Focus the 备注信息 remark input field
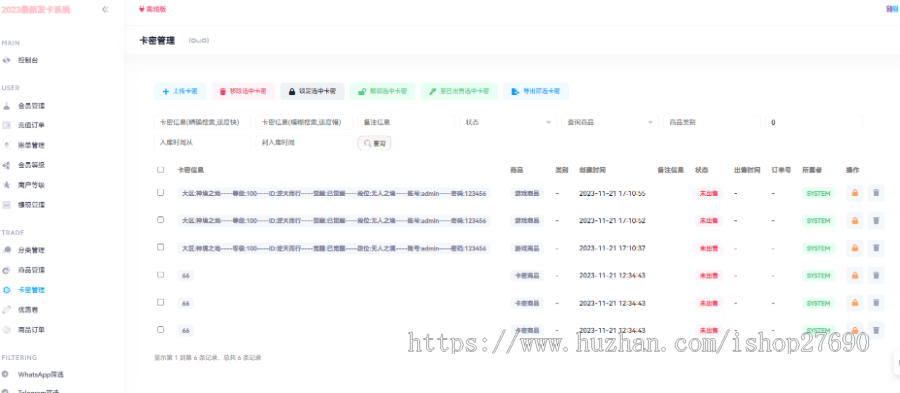Viewport: 900px width, 393px height. tap(406, 122)
